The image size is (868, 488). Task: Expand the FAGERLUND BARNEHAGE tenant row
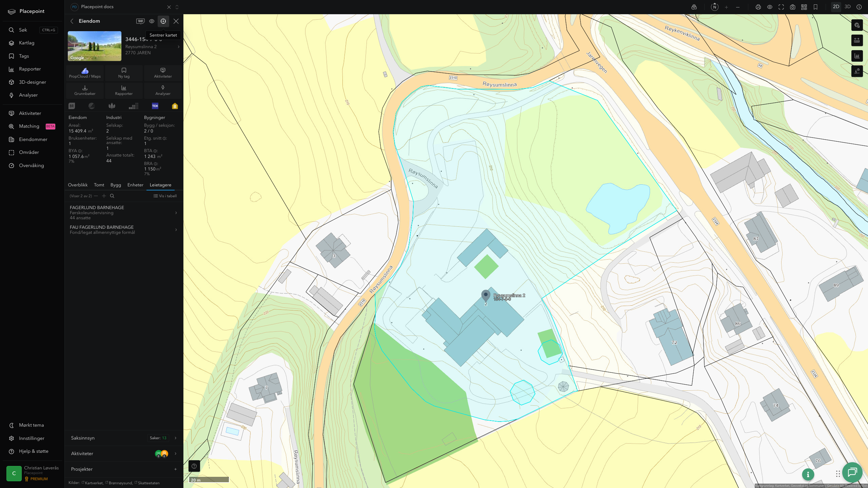coord(124,212)
